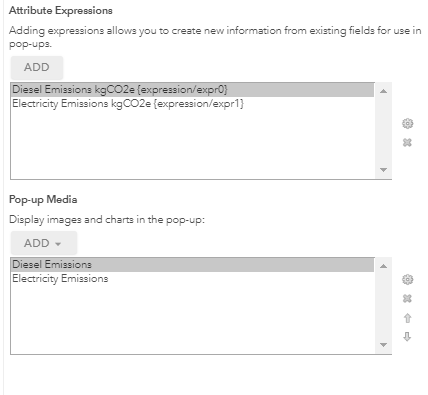Click up arrow of expressions list scrollbar

pos(383,91)
